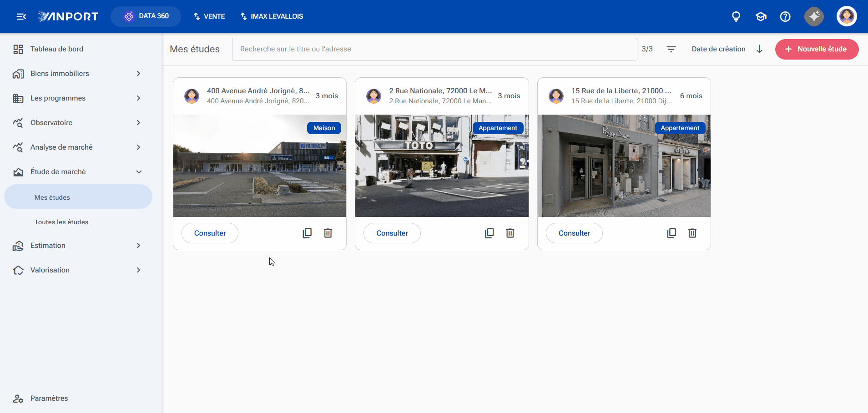
Task: Focus the title or address search field
Action: 434,49
